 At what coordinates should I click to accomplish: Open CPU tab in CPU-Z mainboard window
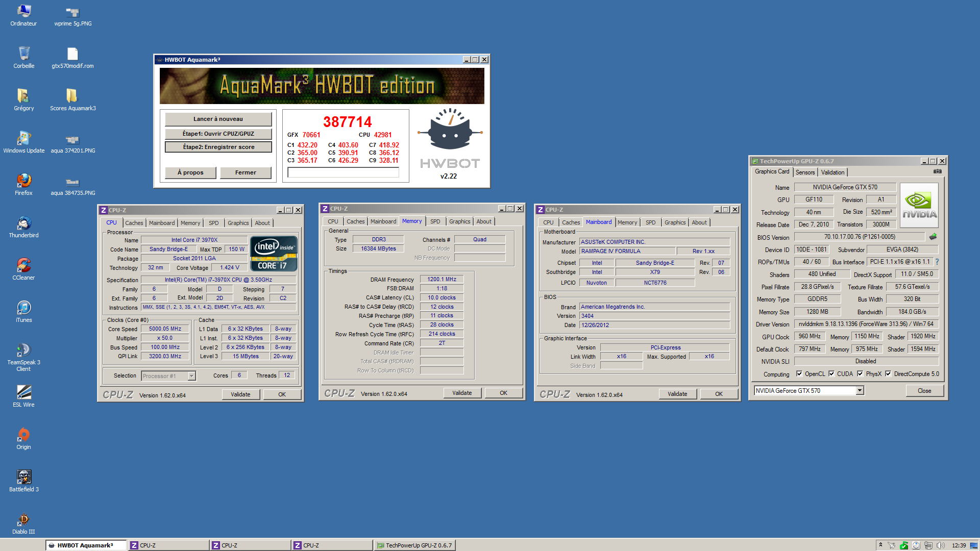(548, 222)
